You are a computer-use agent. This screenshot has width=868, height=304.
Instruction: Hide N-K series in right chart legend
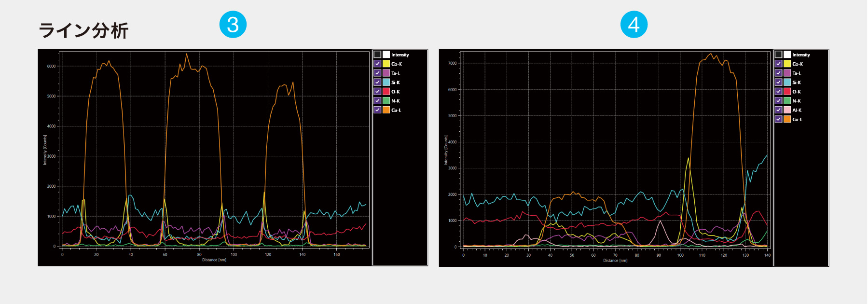778,101
